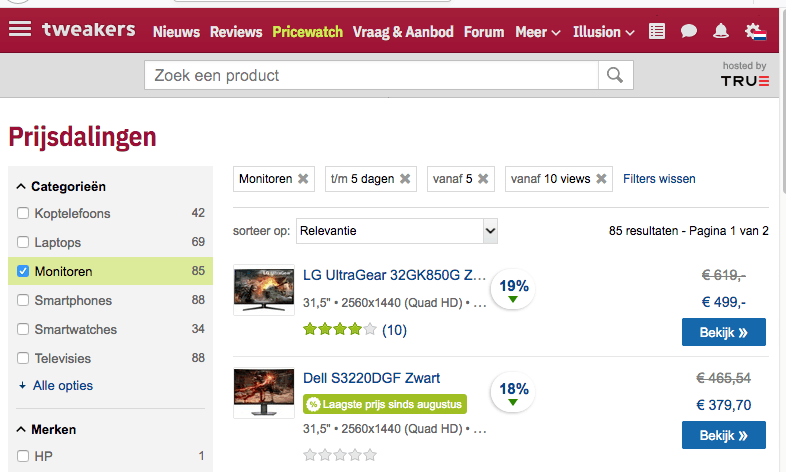Remove the 'vanaf 10 views' filter

coord(601,179)
